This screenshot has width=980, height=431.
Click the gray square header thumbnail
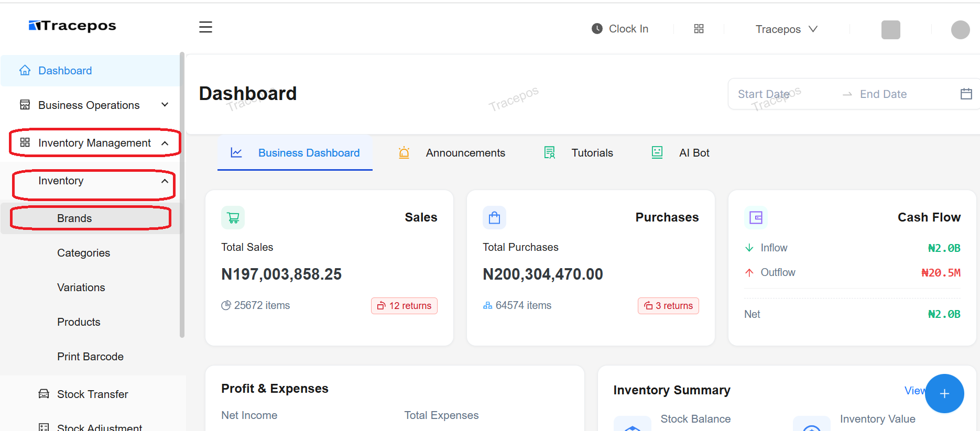[890, 30]
